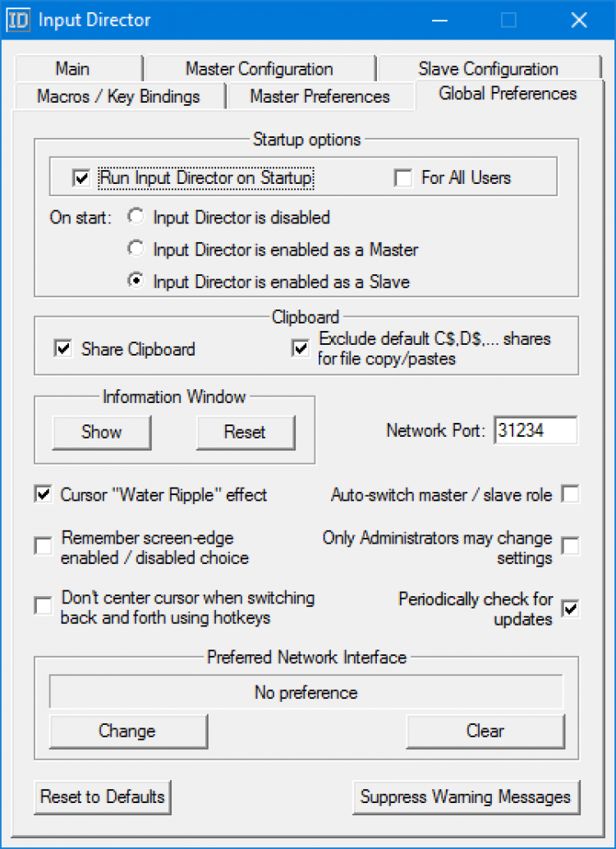Viewport: 616px width, 849px height.
Task: Click the Reset to Defaults button
Action: [x=103, y=796]
